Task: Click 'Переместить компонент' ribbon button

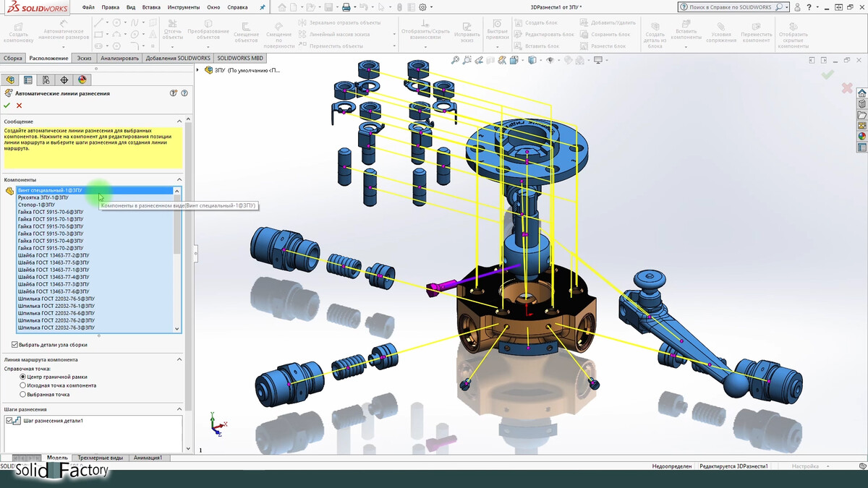Action: click(756, 30)
